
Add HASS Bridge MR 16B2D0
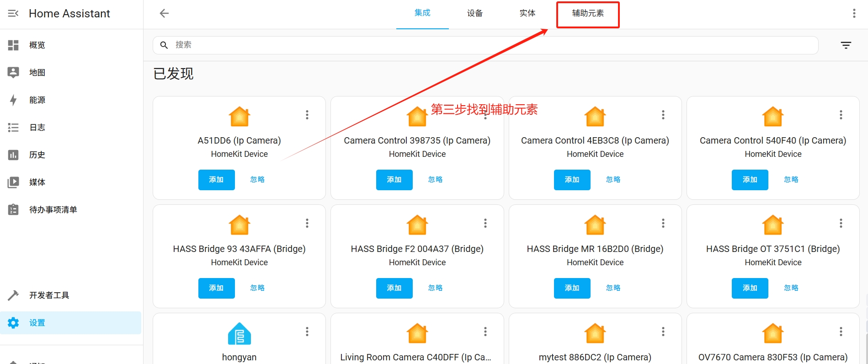(572, 288)
